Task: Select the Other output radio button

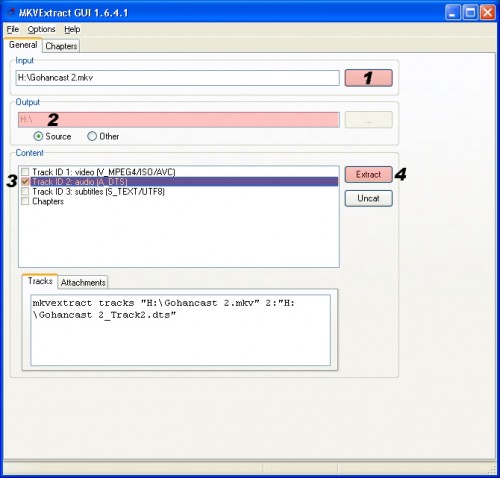Action: pyautogui.click(x=92, y=136)
